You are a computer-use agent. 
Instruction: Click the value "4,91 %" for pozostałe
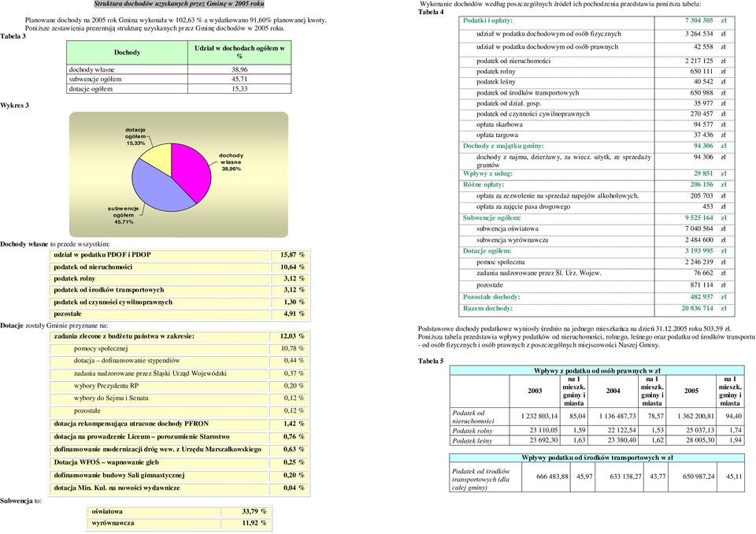pos(294,313)
